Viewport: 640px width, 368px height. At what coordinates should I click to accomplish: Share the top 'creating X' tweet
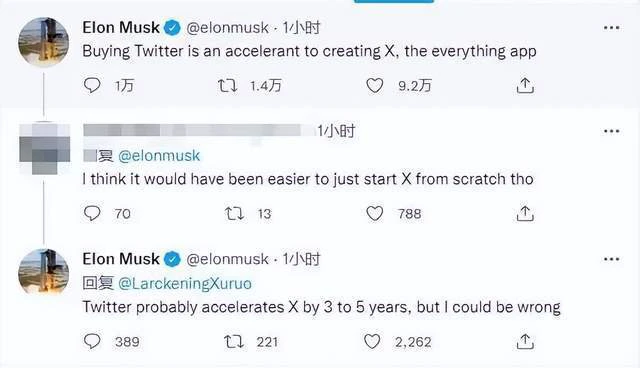coord(525,86)
